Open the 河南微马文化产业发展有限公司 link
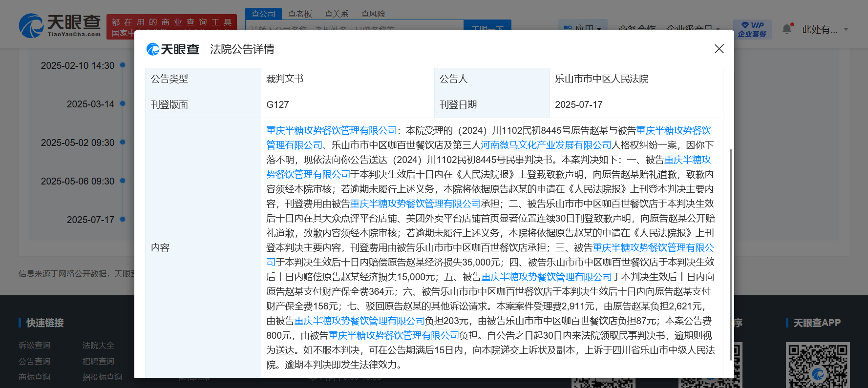The image size is (868, 388). 546,145
